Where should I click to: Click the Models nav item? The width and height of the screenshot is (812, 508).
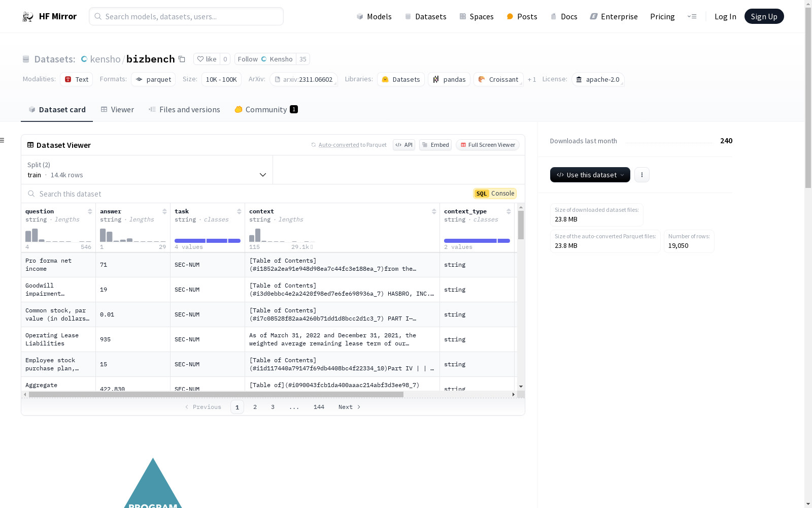pos(374,16)
